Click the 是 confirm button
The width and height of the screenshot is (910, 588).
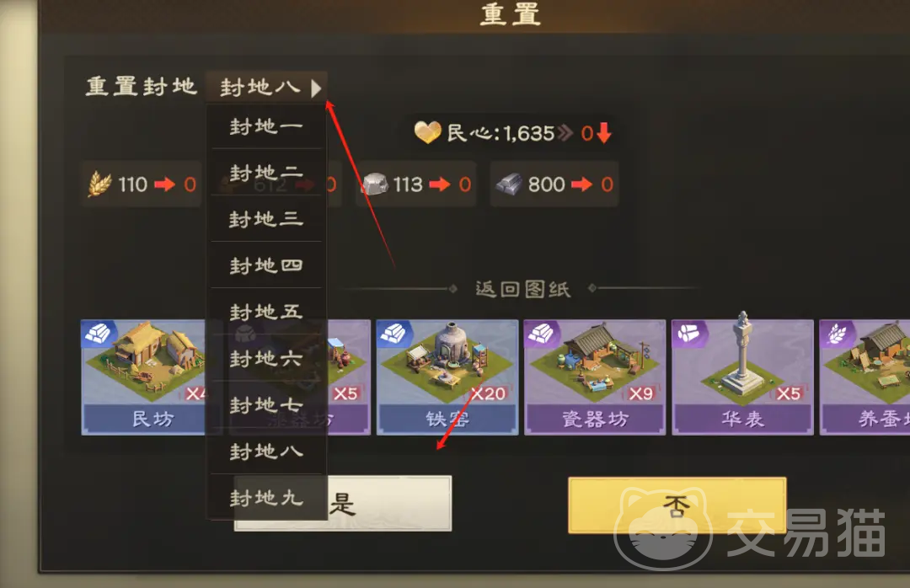click(x=388, y=503)
